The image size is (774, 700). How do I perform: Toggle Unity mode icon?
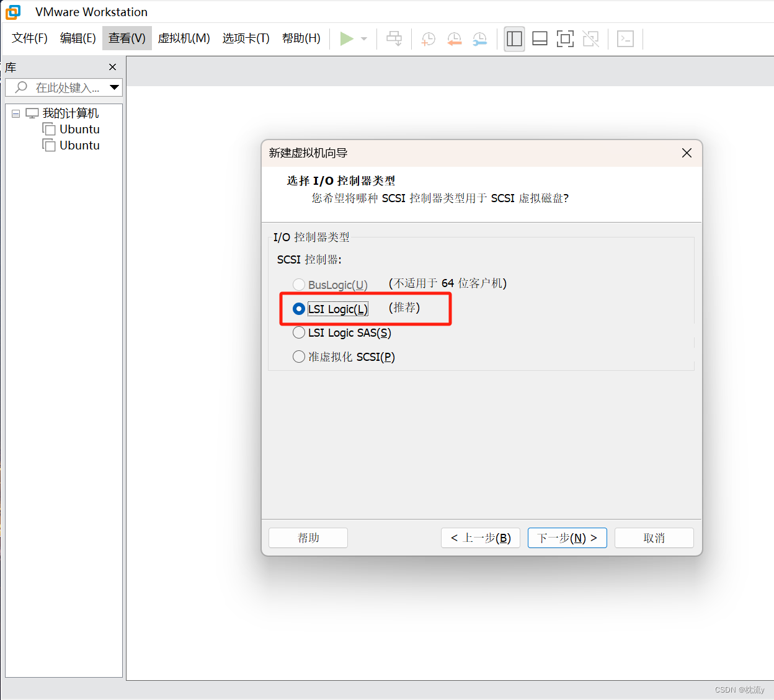coord(590,38)
